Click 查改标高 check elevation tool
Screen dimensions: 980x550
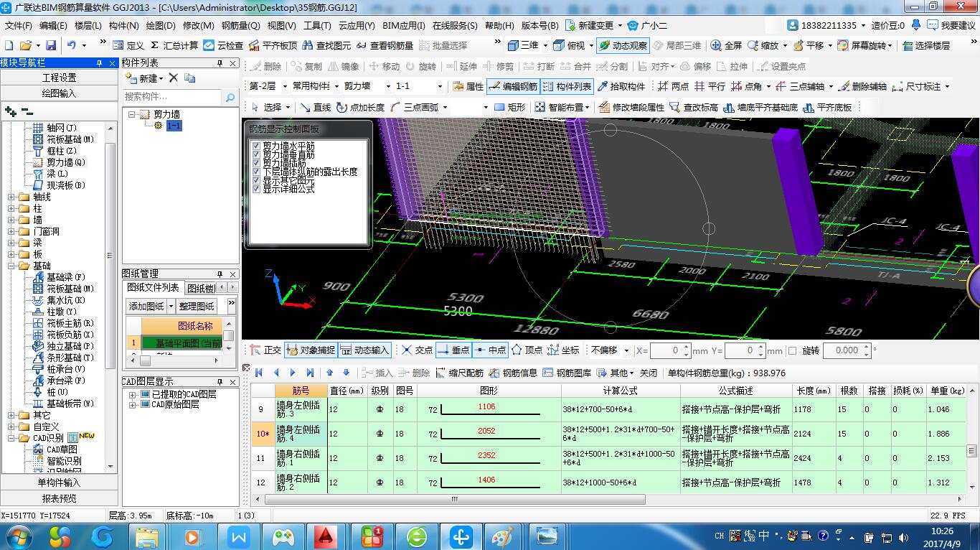pos(694,107)
